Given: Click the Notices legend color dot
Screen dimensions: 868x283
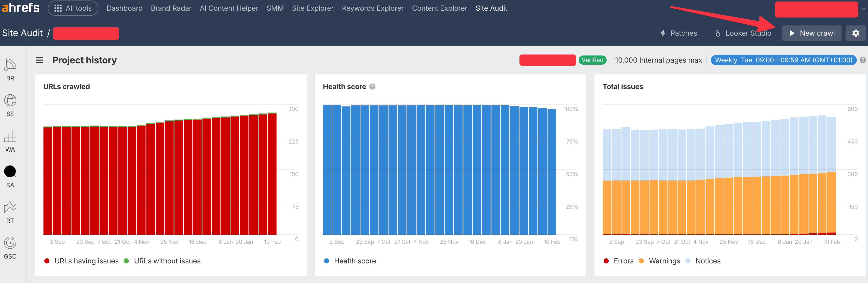Looking at the screenshot, I should click(688, 261).
